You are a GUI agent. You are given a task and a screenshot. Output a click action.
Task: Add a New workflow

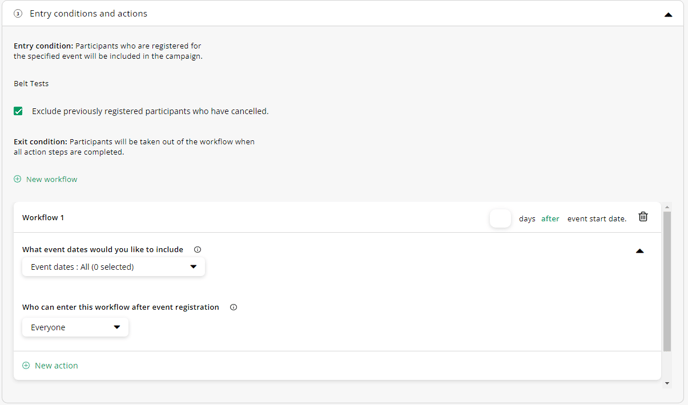click(51, 179)
